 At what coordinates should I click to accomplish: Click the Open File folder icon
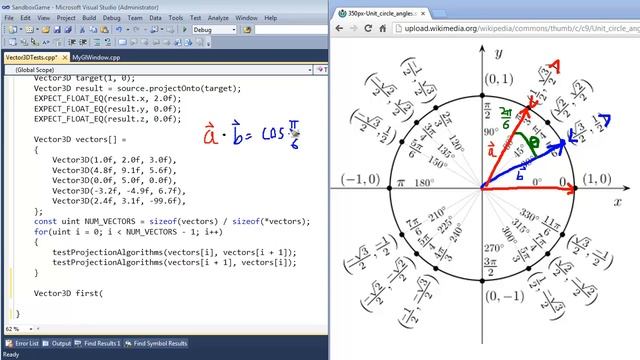pos(46,30)
